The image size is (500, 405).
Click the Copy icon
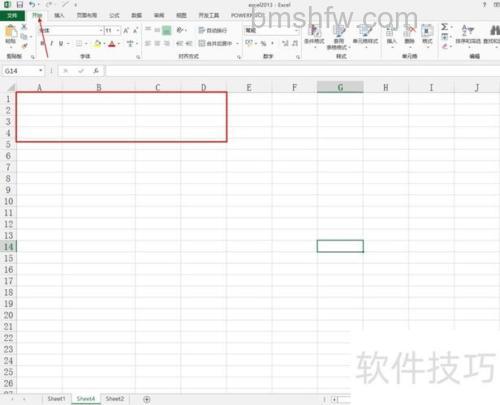[x=24, y=36]
